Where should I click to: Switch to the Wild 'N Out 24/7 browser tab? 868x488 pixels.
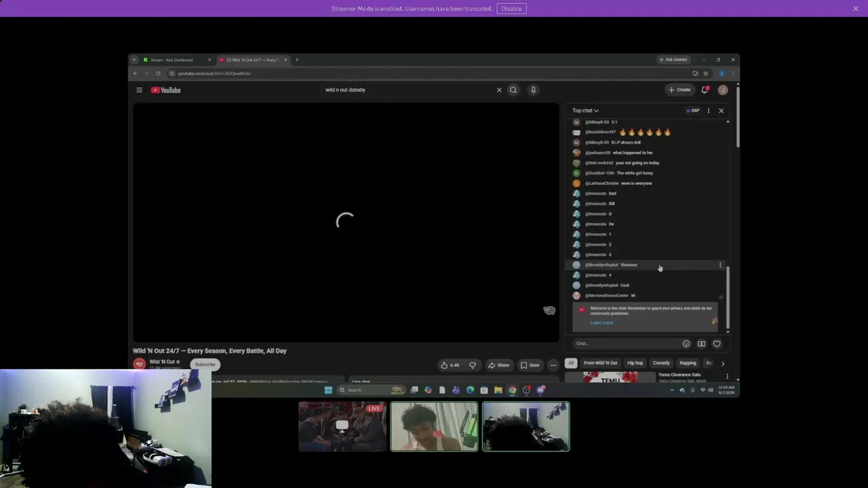click(254, 60)
